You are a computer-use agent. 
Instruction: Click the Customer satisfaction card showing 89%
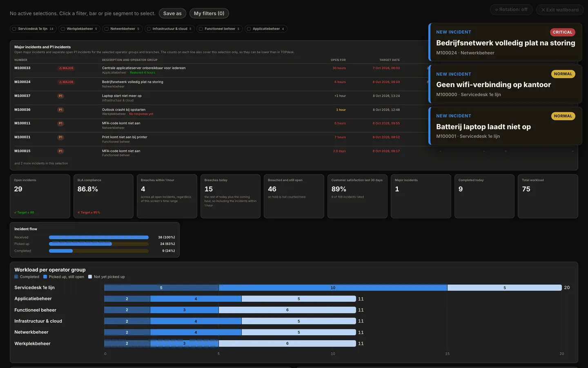pyautogui.click(x=357, y=196)
